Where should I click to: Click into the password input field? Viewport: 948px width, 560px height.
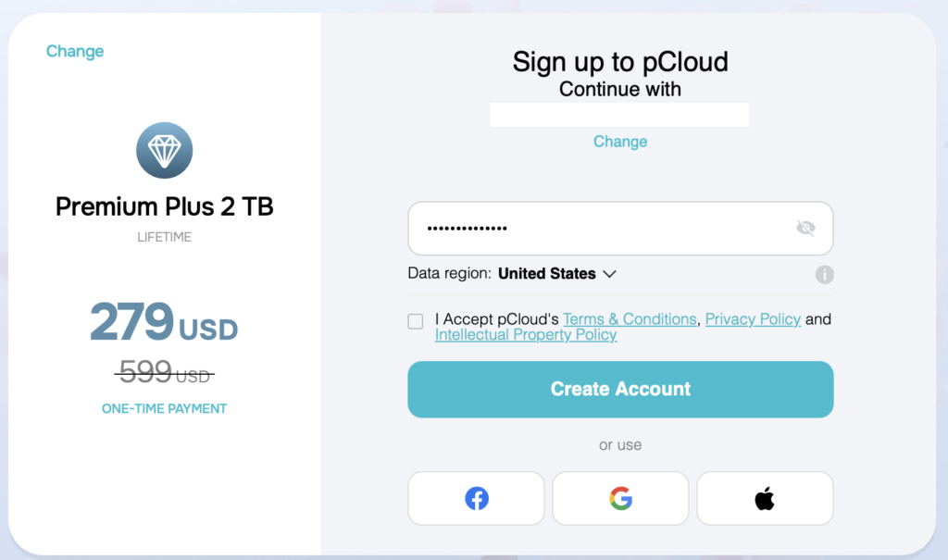[x=602, y=229]
